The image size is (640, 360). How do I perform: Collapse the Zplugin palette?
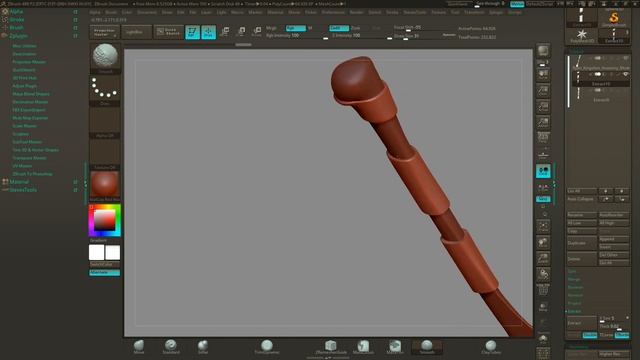point(18,36)
